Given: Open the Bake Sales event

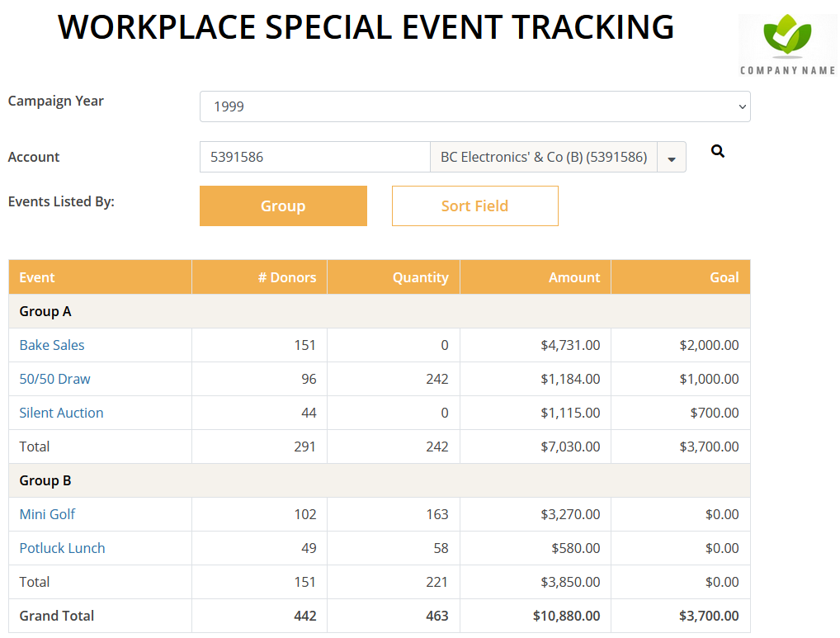Looking at the screenshot, I should tap(52, 345).
